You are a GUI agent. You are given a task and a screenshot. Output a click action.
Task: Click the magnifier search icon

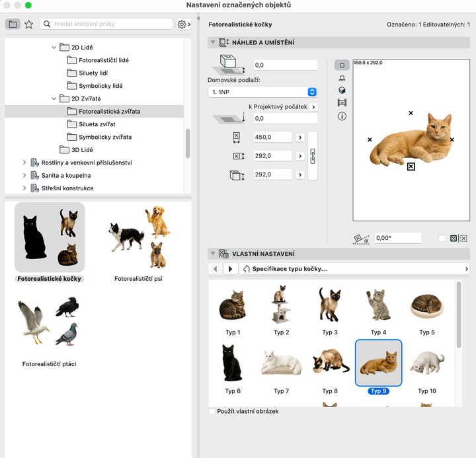[x=47, y=24]
